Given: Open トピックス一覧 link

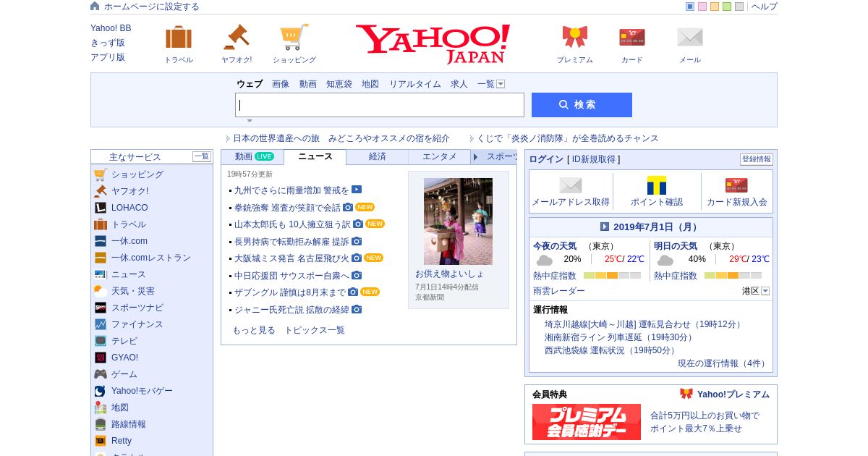Looking at the screenshot, I should pyautogui.click(x=315, y=330).
